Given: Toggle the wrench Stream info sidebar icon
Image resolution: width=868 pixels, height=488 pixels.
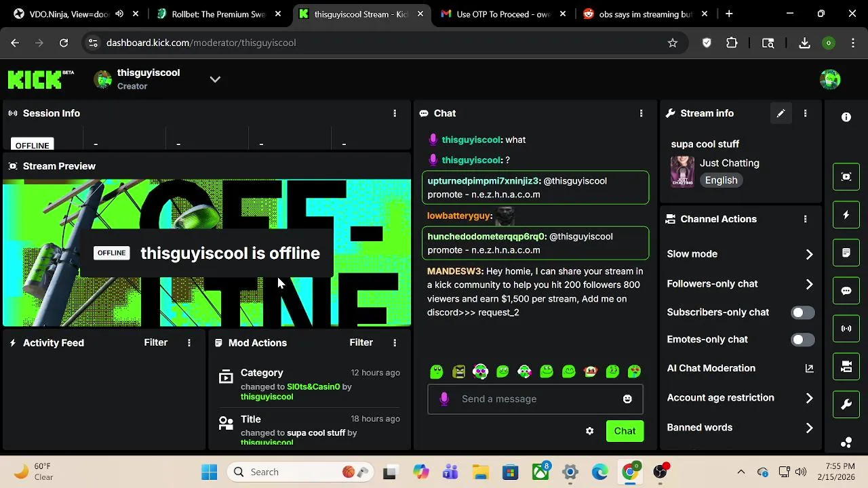Looking at the screenshot, I should coord(846,405).
